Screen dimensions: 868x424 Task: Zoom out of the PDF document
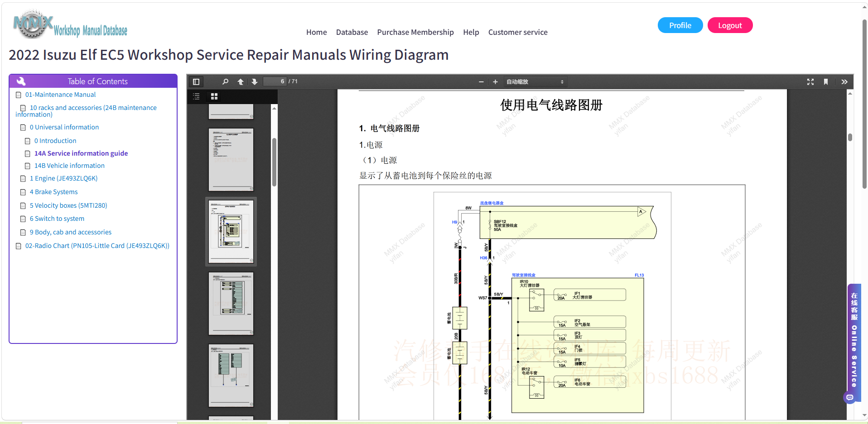(481, 82)
